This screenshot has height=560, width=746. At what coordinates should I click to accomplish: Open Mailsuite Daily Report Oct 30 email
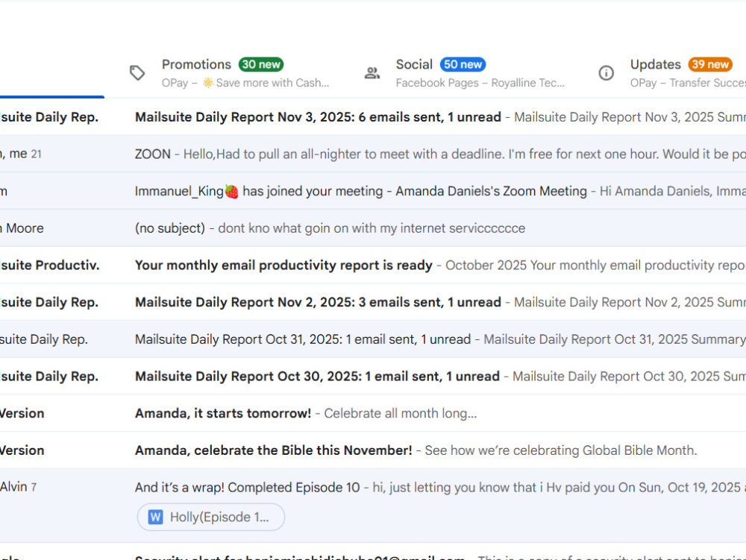[373, 377]
